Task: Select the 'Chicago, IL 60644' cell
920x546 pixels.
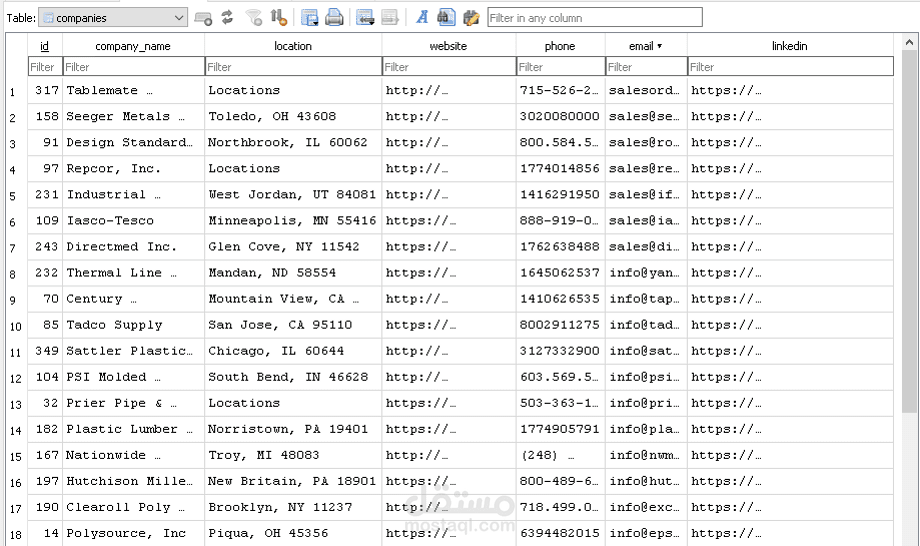Action: pyautogui.click(x=293, y=351)
